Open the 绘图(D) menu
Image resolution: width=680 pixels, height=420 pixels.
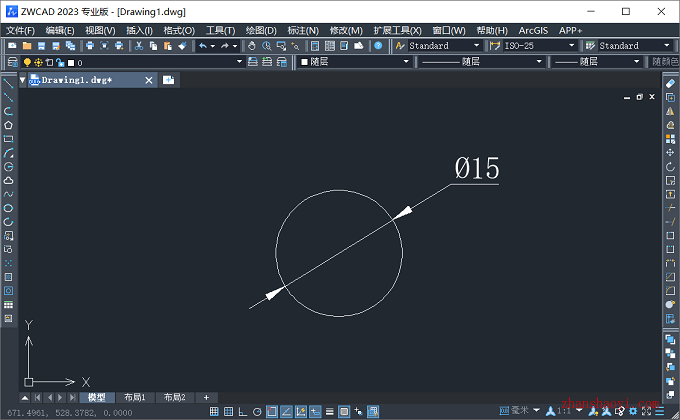click(261, 30)
